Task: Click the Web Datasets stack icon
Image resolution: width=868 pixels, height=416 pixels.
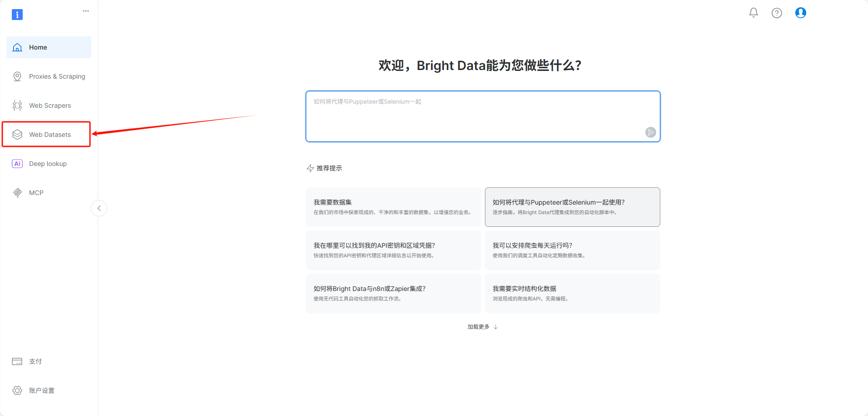Action: tap(17, 135)
